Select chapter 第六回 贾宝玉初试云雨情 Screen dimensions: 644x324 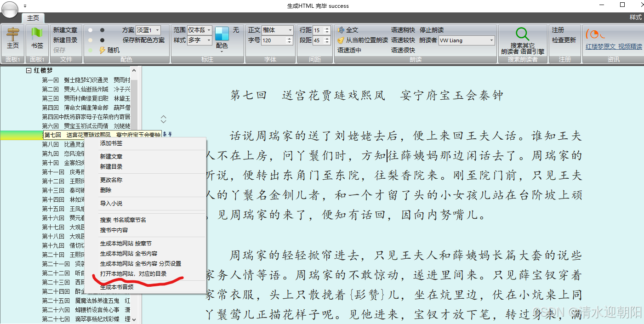[86, 126]
